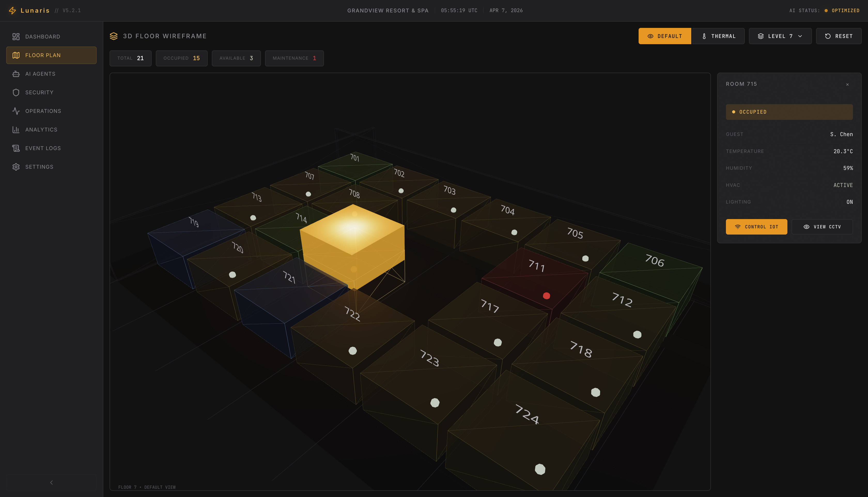Click the Dashboard grid icon in sidebar
Screen dimensions: 868x497
(16, 36)
